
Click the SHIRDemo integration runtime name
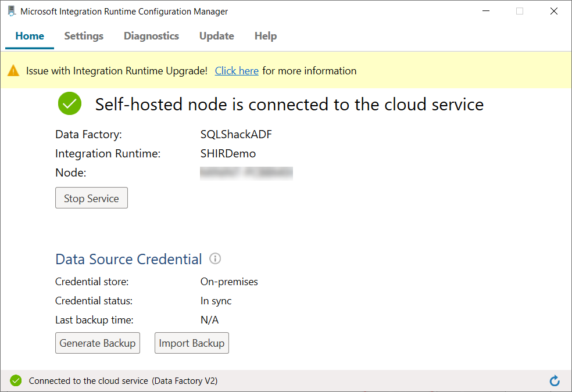228,153
